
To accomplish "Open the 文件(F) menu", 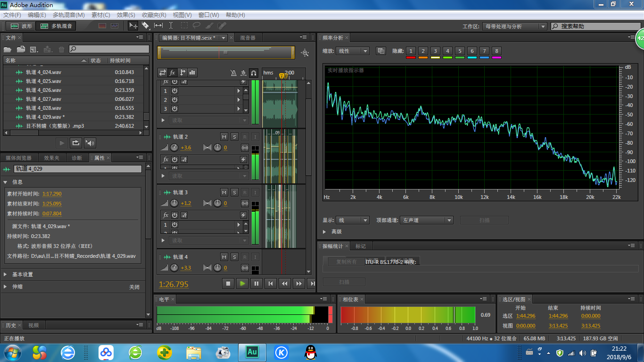I will (12, 15).
